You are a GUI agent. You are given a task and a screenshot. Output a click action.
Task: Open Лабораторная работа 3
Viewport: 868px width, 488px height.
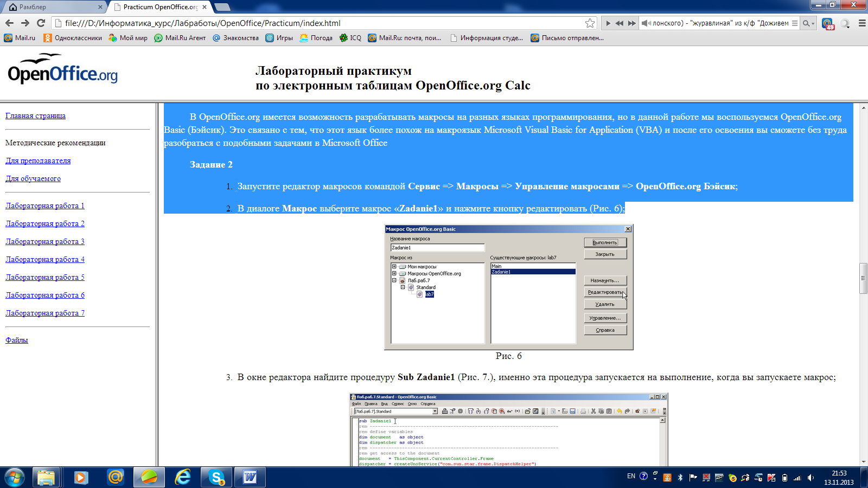tap(45, 241)
